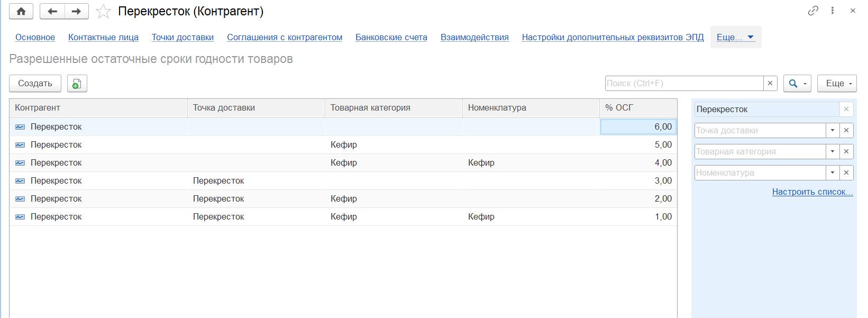
Task: Expand the Товарная категория filter dropdown
Action: tap(833, 151)
